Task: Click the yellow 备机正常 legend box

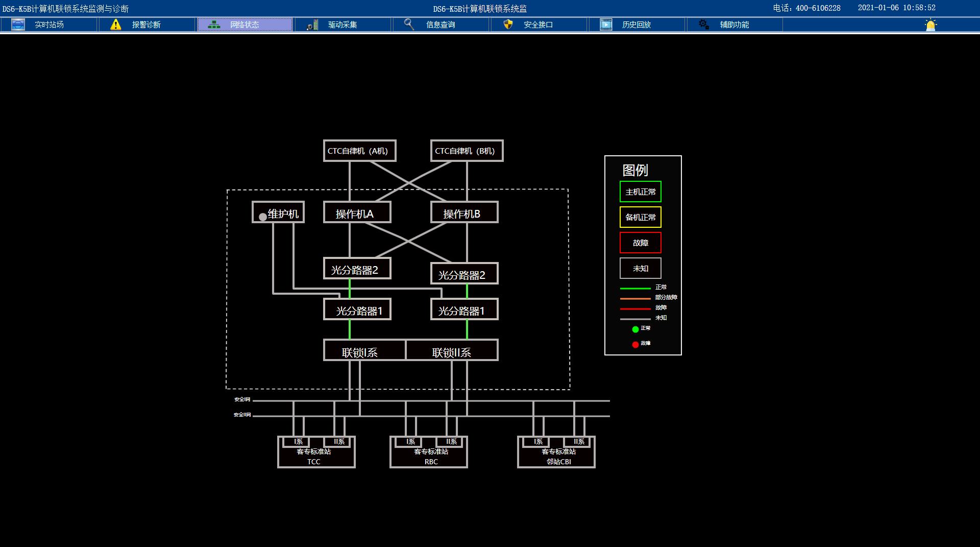Action: coord(641,217)
